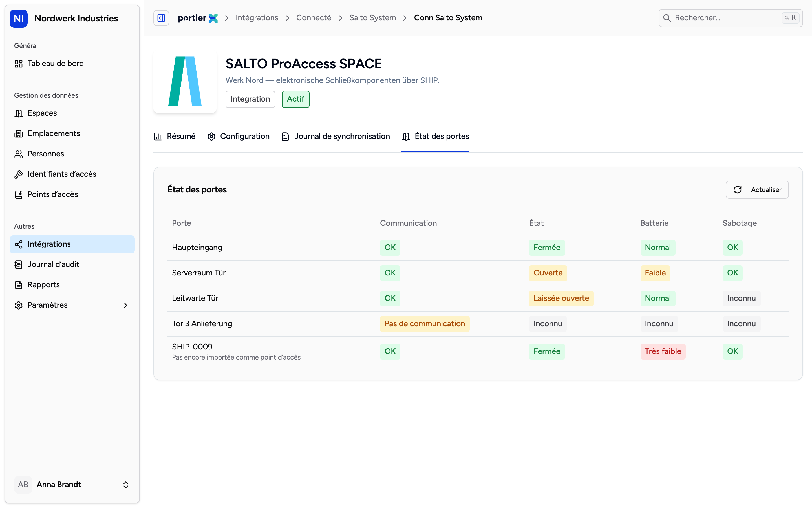Click the Très faible battery badge

pyautogui.click(x=663, y=351)
